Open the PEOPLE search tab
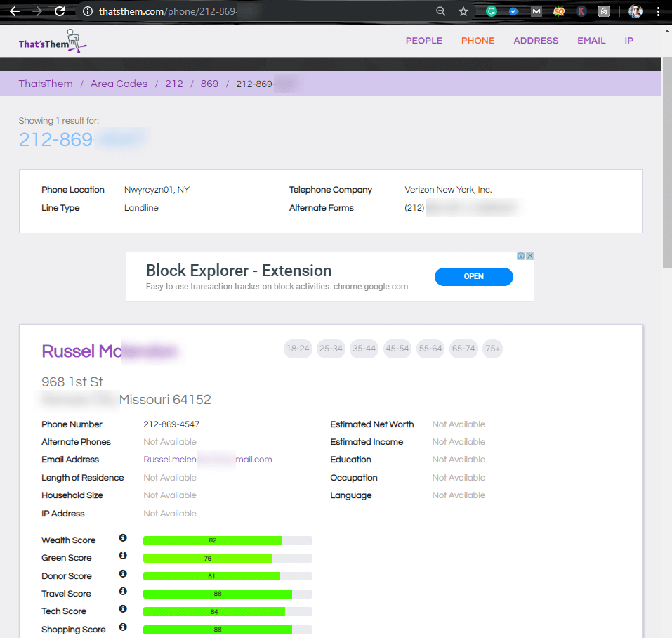The width and height of the screenshot is (672, 638). (x=424, y=41)
